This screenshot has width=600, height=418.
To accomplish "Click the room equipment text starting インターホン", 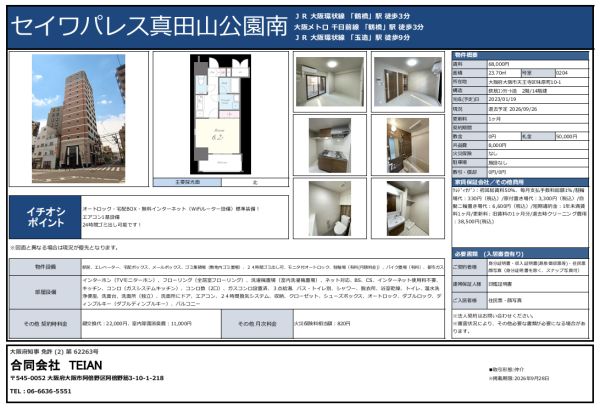I will [262, 292].
